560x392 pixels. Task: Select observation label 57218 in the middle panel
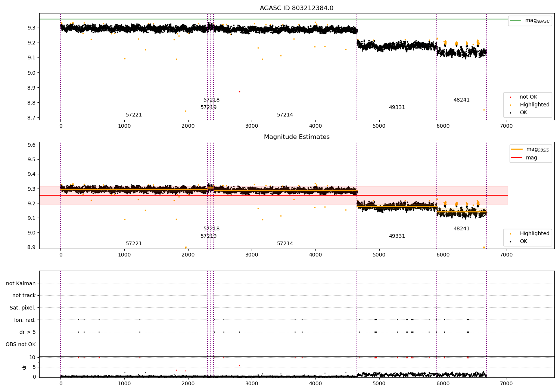tap(211, 229)
